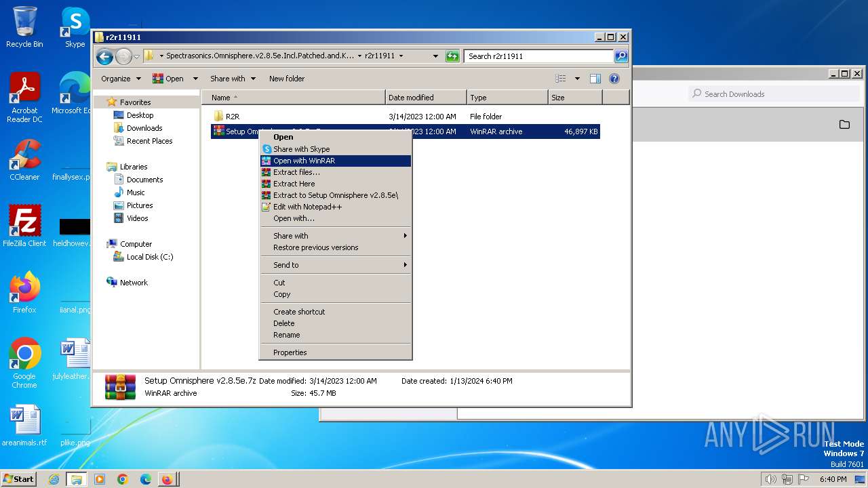Select Copy from context menu
This screenshot has height=488, width=868.
(x=336, y=294)
